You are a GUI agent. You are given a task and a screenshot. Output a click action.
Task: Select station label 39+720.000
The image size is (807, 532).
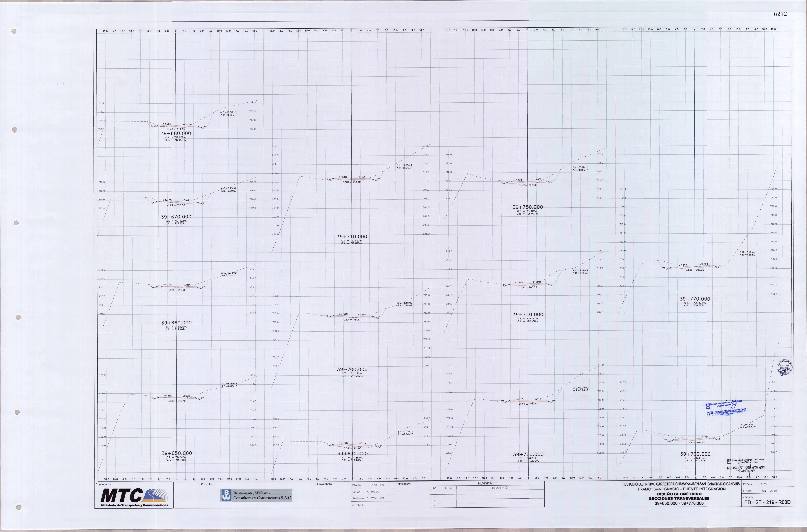pos(528,454)
